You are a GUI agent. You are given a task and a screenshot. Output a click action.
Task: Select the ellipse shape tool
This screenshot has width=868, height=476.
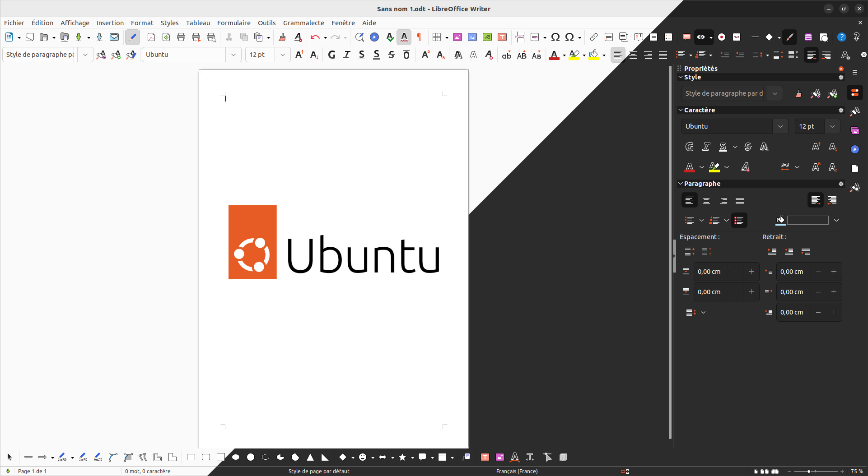pyautogui.click(x=236, y=457)
